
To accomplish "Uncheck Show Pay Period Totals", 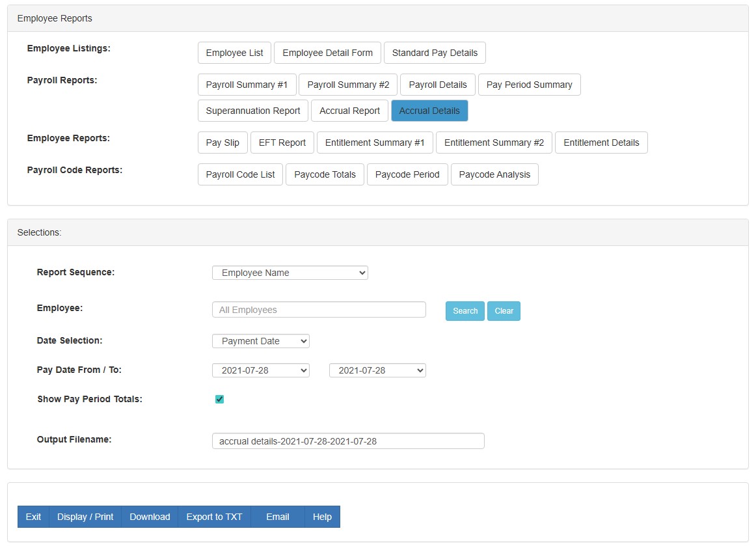I will pos(219,398).
